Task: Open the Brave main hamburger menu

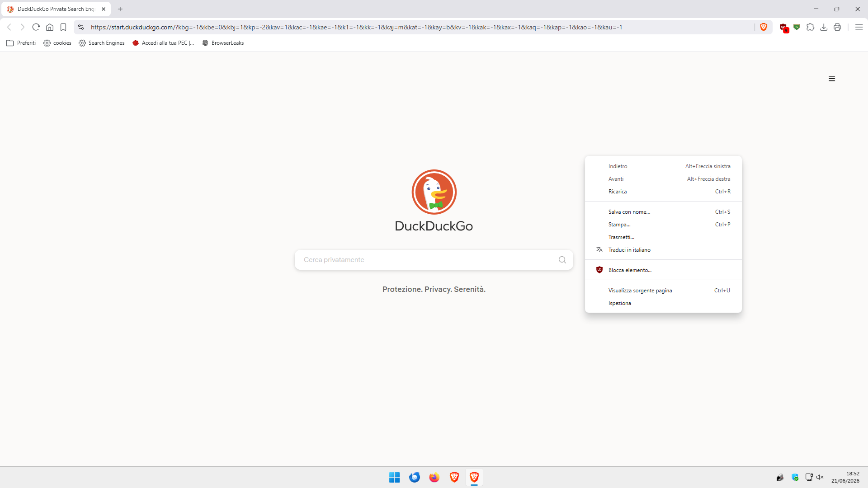Action: point(859,27)
